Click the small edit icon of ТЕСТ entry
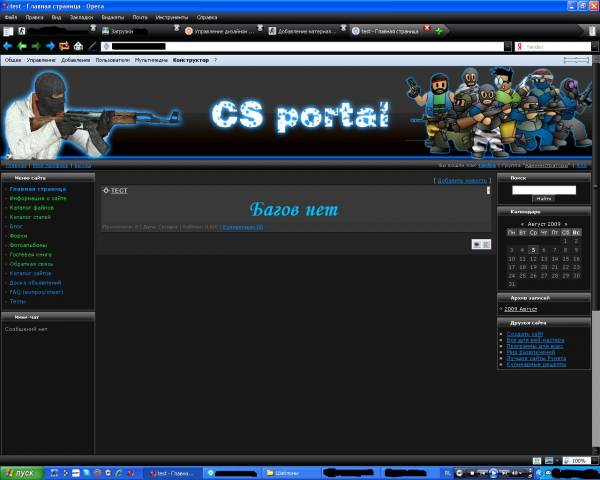 (x=488, y=190)
